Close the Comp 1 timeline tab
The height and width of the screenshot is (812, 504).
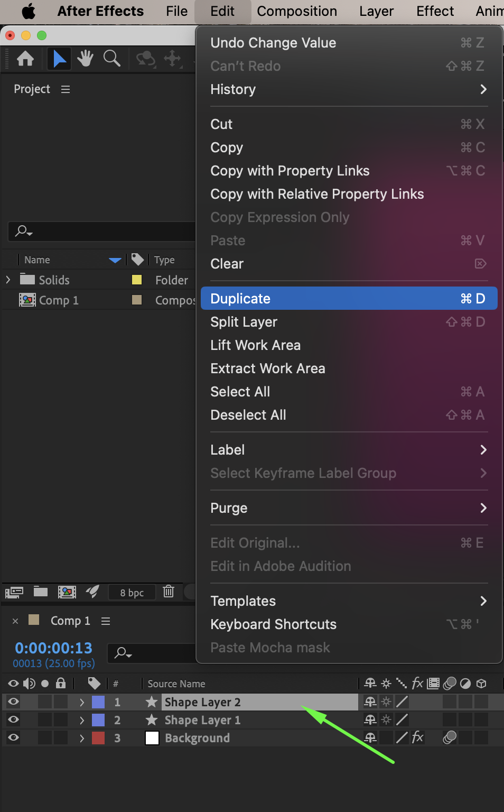15,621
